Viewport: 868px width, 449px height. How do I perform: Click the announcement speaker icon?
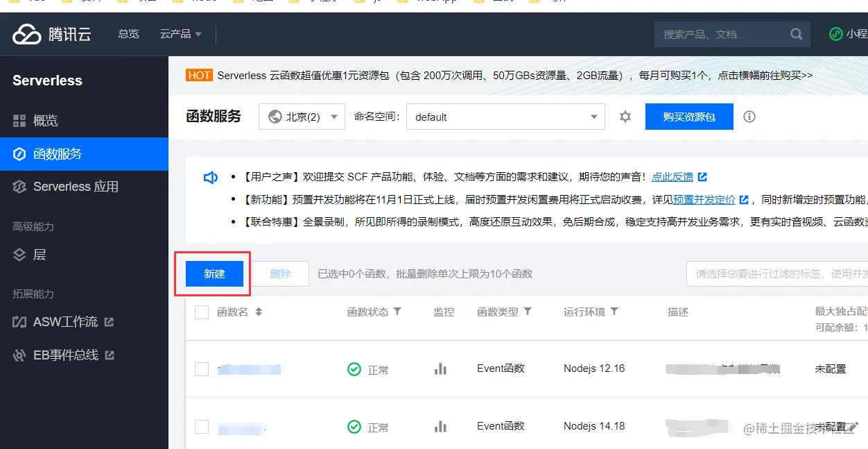[211, 178]
